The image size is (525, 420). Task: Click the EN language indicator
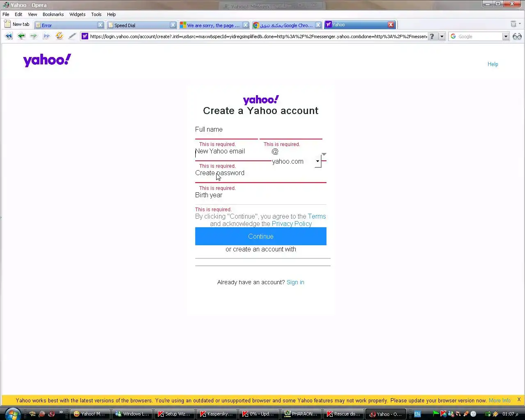[417, 414]
